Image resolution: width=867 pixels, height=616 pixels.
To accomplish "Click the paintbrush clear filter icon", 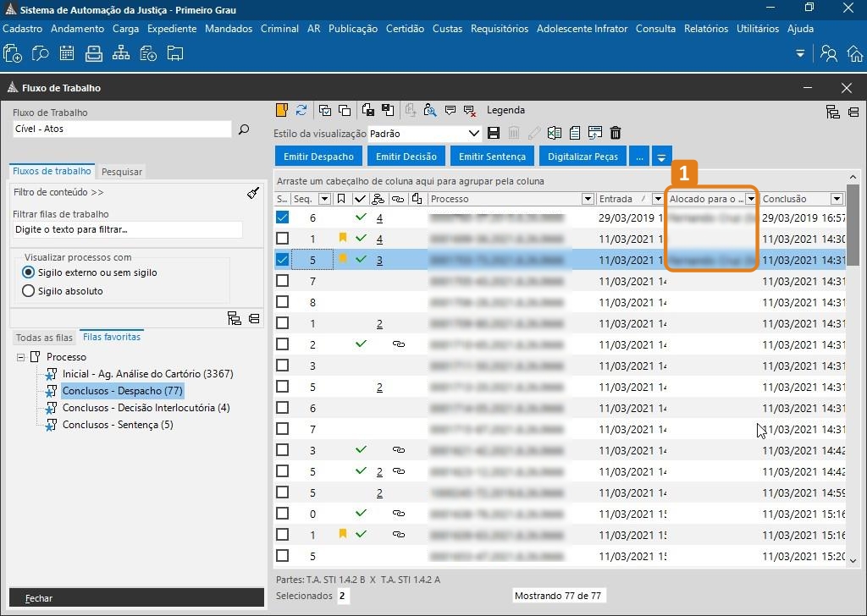I will pyautogui.click(x=252, y=193).
